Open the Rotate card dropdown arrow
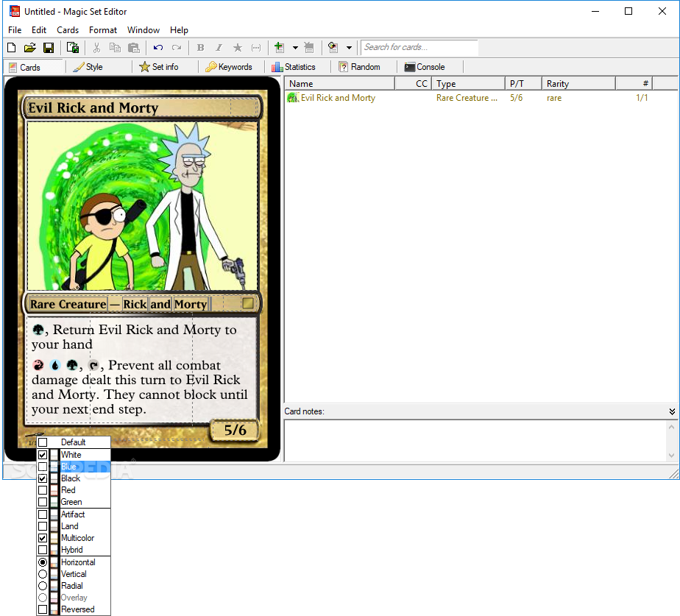680x616 pixels. coord(349,48)
